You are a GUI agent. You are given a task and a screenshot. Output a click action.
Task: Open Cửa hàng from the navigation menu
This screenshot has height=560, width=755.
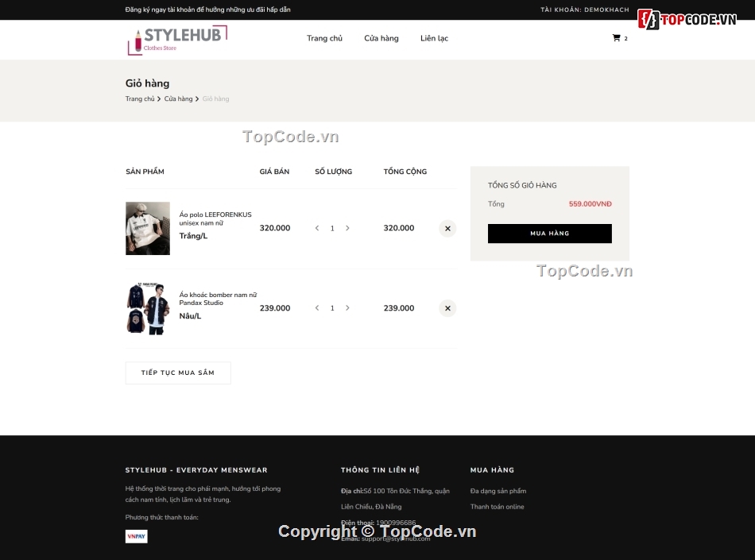[x=381, y=37]
